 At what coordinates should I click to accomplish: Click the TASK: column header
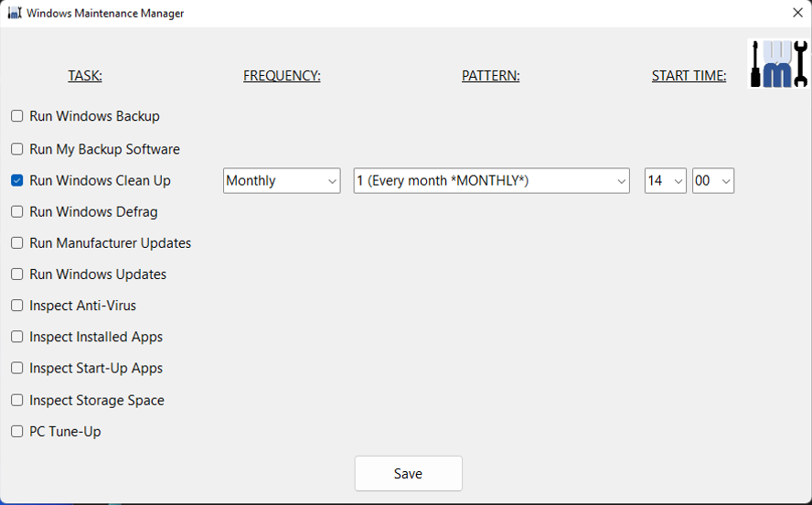pos(85,76)
